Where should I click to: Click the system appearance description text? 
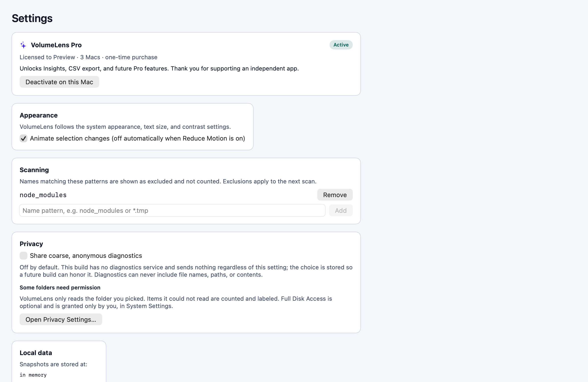point(125,127)
